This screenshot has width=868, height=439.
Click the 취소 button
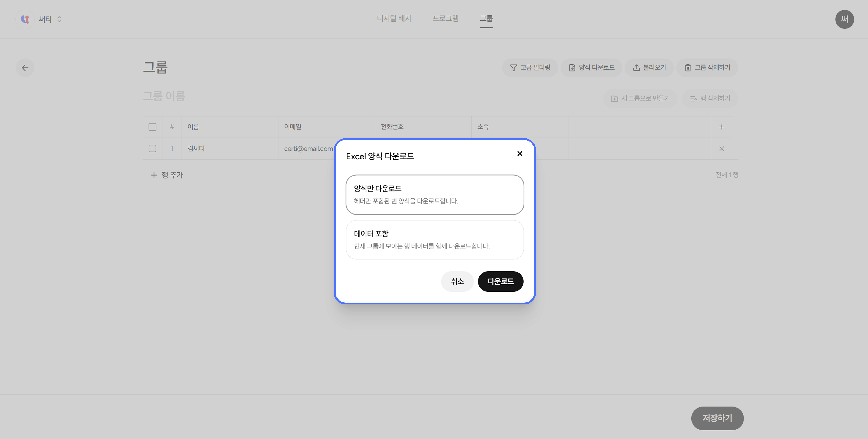point(457,281)
